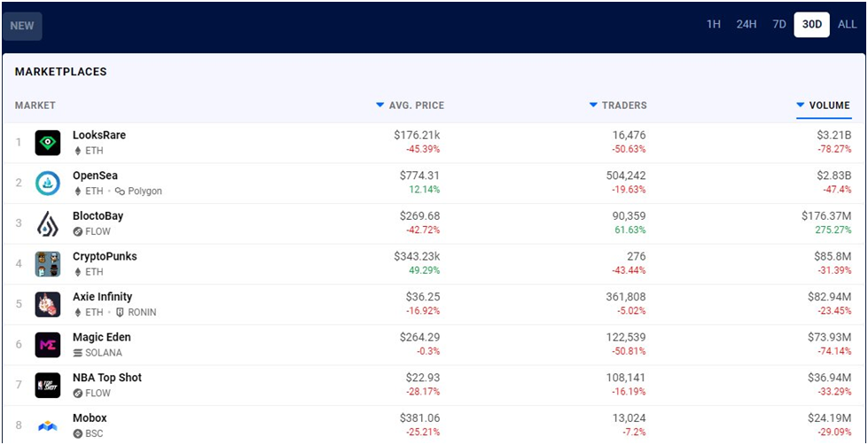
Task: Click the MARKET column header
Action: pyautogui.click(x=35, y=105)
